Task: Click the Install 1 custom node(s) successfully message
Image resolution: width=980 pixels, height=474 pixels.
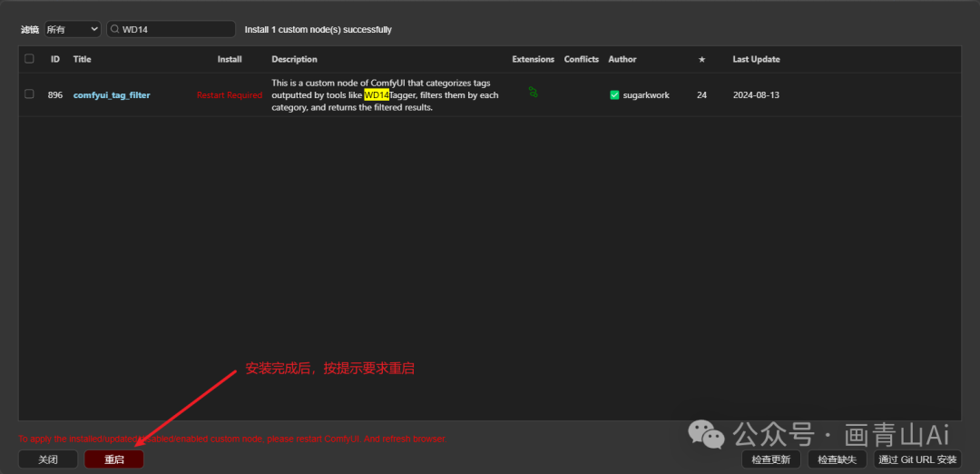Action: (318, 29)
